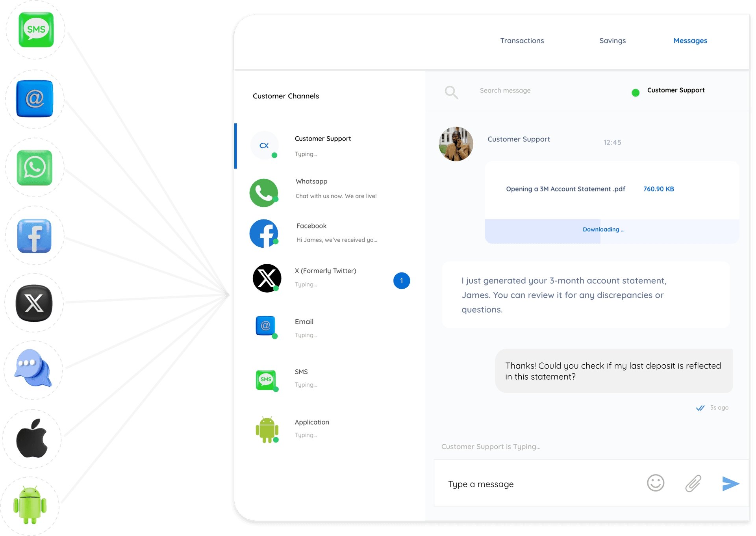This screenshot has width=756, height=536.
Task: Click the unread notification badge on X
Action: [402, 281]
